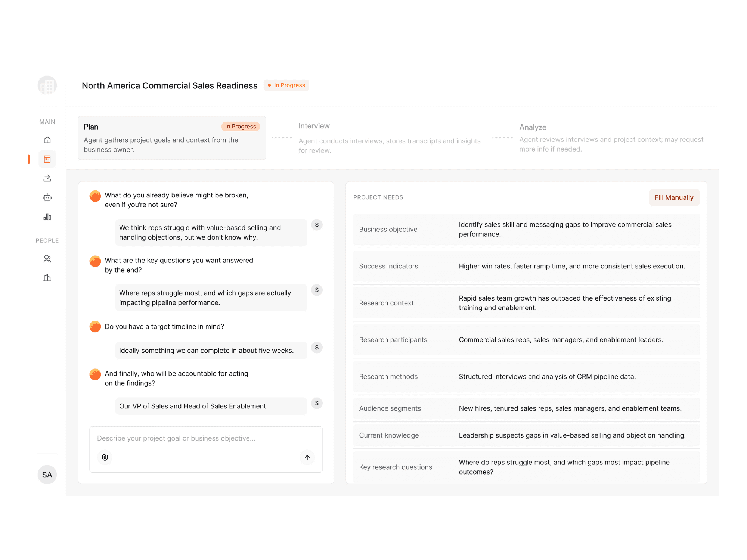
Task: Open the bar chart analytics sidebar icon
Action: pyautogui.click(x=47, y=217)
